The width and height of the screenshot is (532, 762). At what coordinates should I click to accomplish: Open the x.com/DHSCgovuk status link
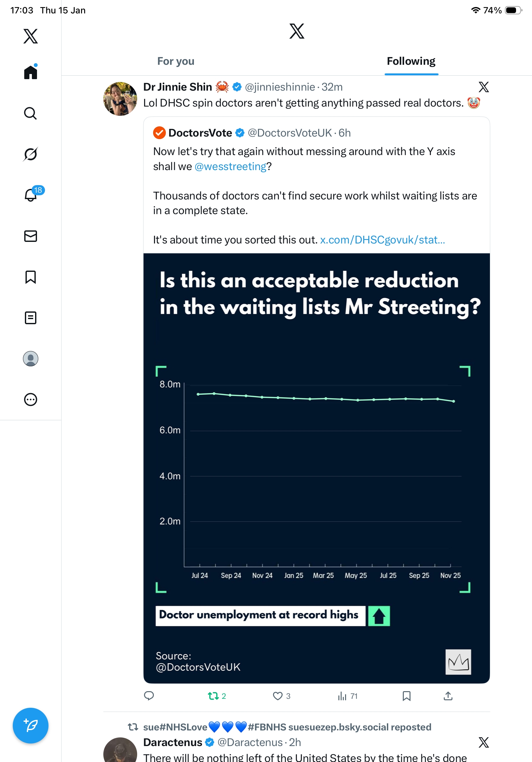pyautogui.click(x=382, y=240)
